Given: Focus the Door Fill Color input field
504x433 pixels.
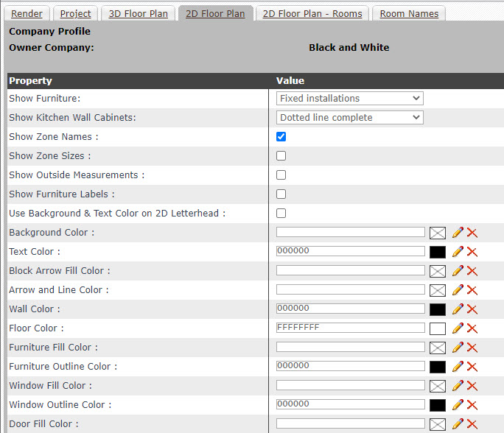Looking at the screenshot, I should click(350, 423).
